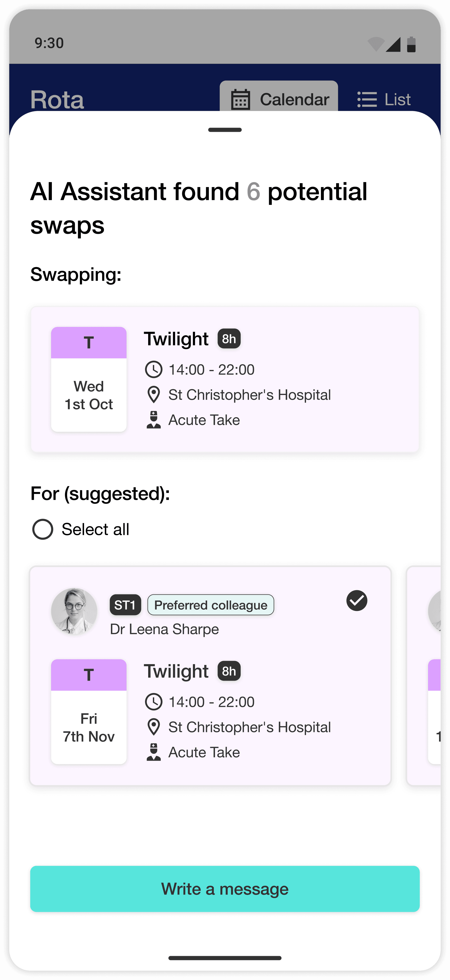Image resolution: width=450 pixels, height=980 pixels.
Task: Click the bottom sheet drag handle
Action: (225, 130)
